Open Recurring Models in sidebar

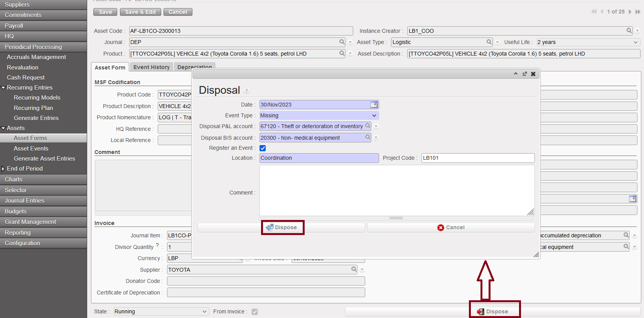(37, 98)
